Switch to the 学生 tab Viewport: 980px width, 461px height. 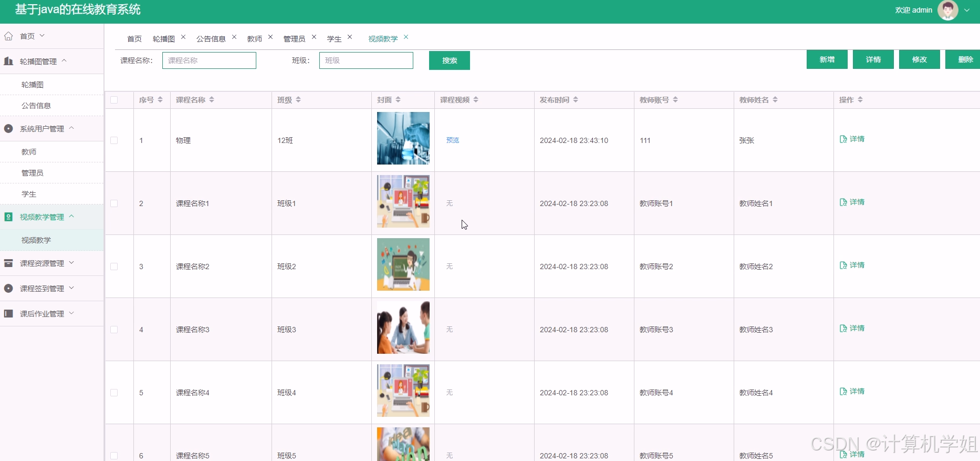[x=335, y=39]
